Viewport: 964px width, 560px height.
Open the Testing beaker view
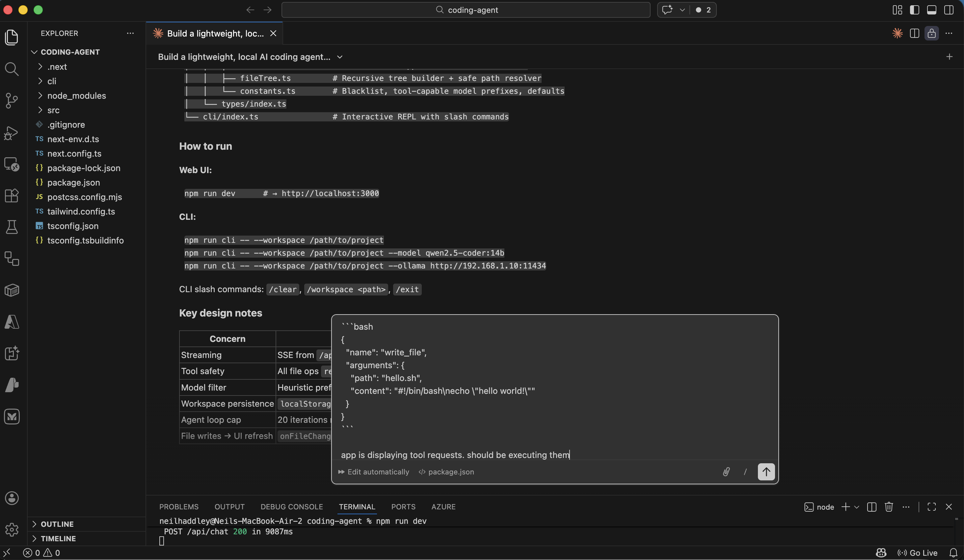[x=12, y=227]
